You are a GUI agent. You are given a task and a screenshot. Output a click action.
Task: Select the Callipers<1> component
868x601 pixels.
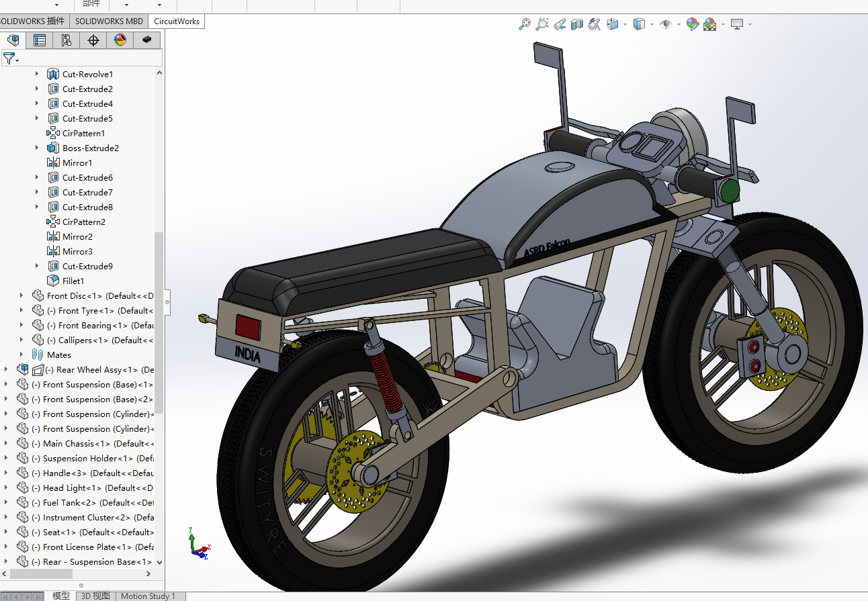pyautogui.click(x=100, y=340)
